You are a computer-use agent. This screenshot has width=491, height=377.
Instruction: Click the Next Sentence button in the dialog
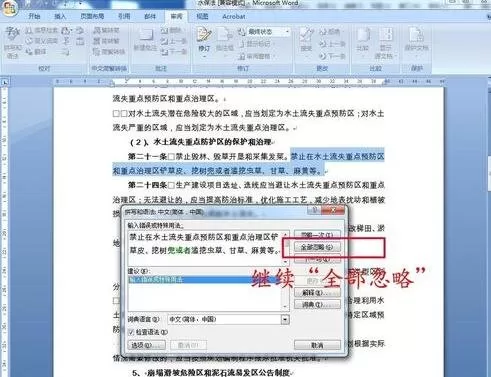[x=317, y=259]
